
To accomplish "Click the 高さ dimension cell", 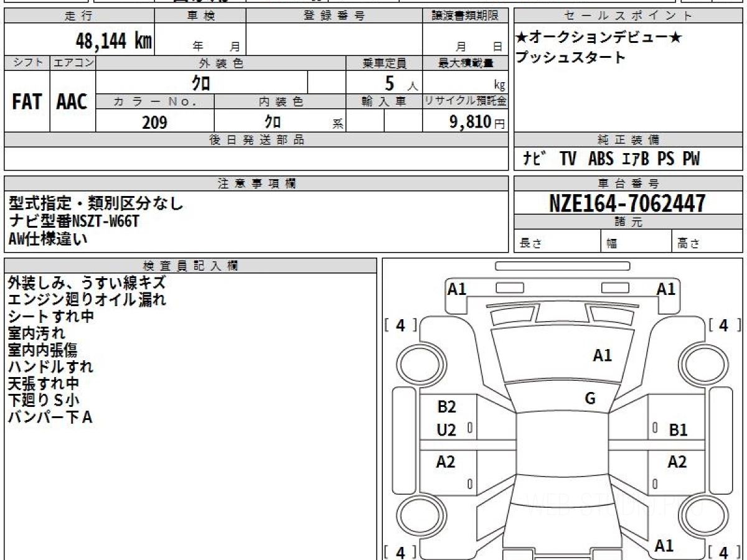I will point(707,242).
